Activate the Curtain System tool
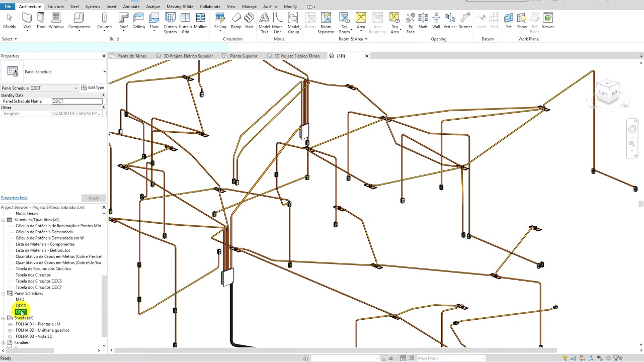 point(170,24)
